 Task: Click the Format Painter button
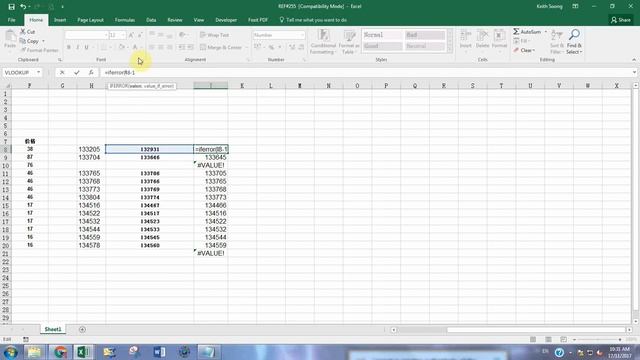click(x=39, y=50)
